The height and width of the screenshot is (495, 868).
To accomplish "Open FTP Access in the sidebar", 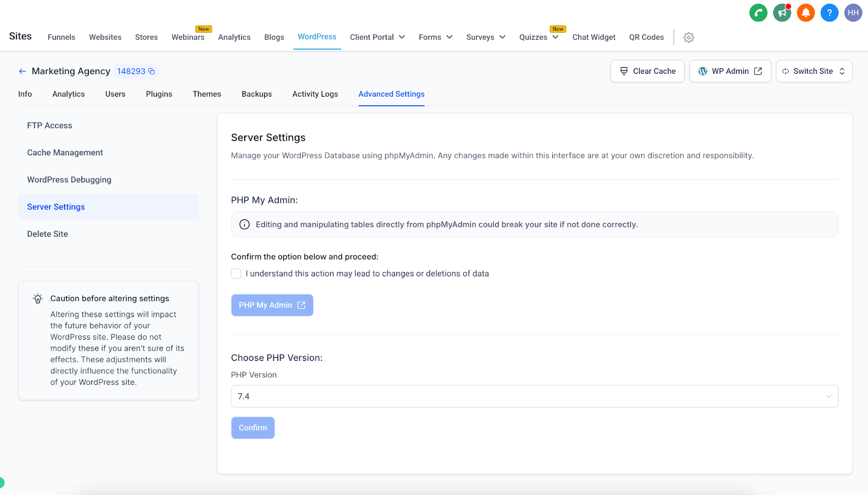I will click(x=108, y=125).
